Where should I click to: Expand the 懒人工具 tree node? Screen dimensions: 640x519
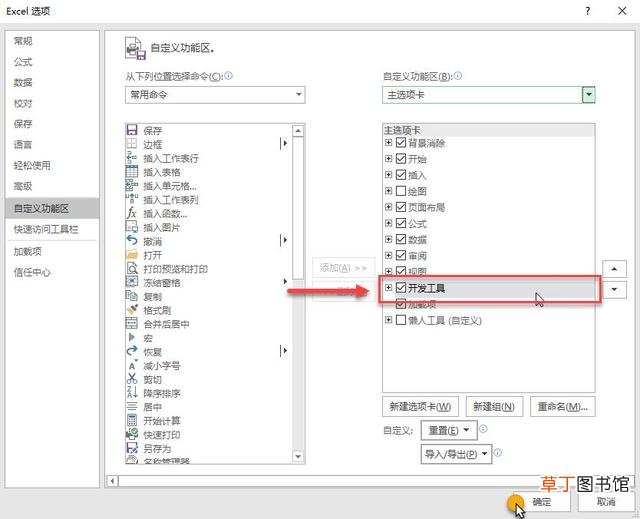tap(388, 320)
